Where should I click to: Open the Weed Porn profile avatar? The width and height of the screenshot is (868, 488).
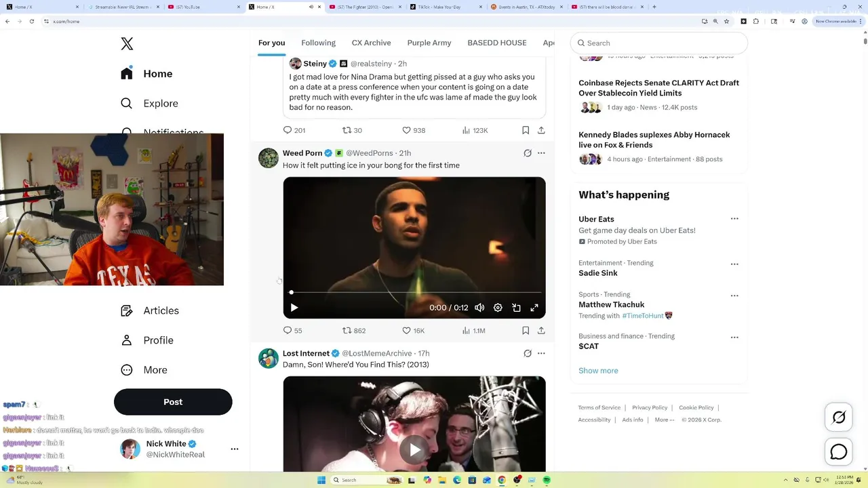pos(269,158)
